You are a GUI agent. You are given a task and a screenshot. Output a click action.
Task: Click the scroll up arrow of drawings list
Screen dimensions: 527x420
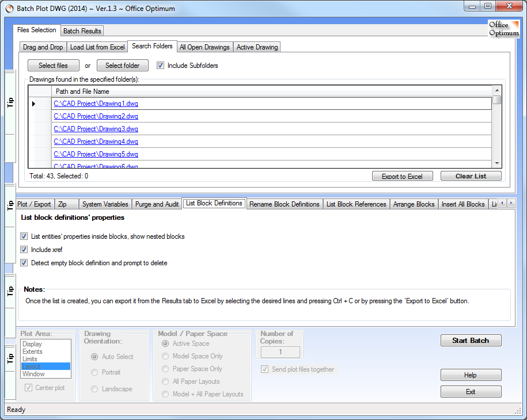coord(496,90)
